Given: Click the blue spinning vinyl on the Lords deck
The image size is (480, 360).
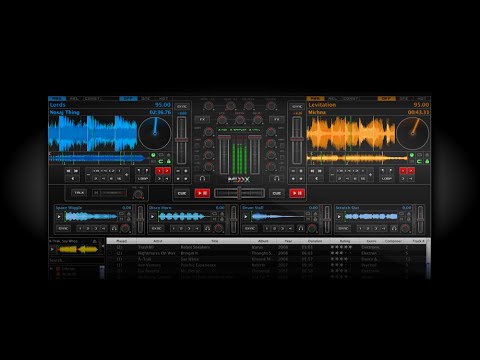Looking at the screenshot, I should coord(155,133).
